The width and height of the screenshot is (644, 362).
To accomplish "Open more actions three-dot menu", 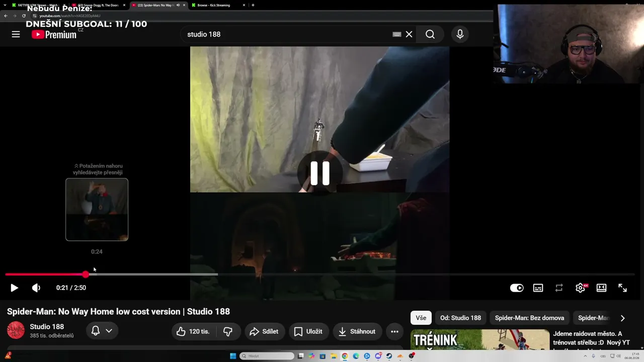I will 394,331.
